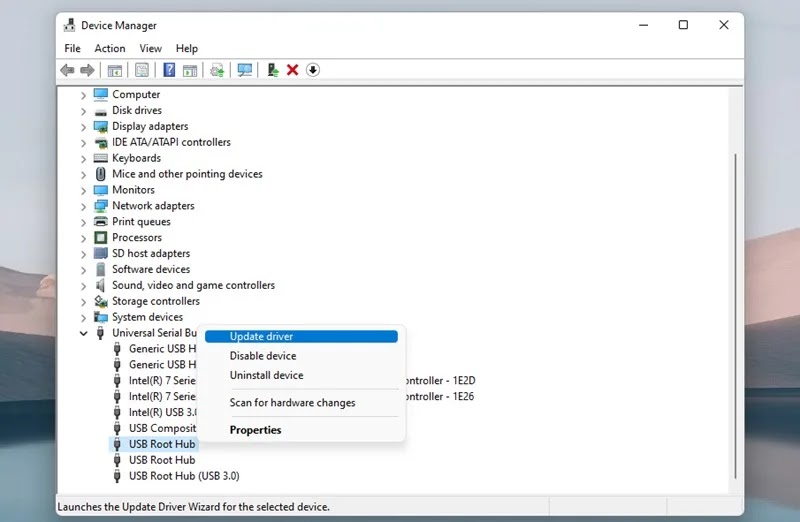Click the Computer category icon

pyautogui.click(x=101, y=94)
